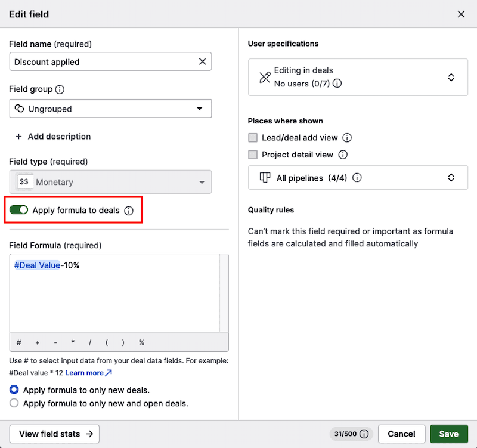
Task: Check the Lead/deal add view checkbox
Action: tap(253, 138)
